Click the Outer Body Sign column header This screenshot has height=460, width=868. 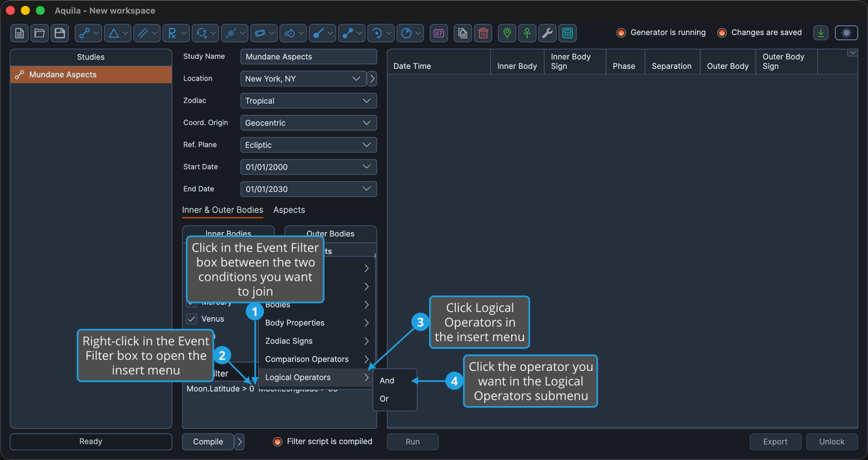pyautogui.click(x=786, y=62)
